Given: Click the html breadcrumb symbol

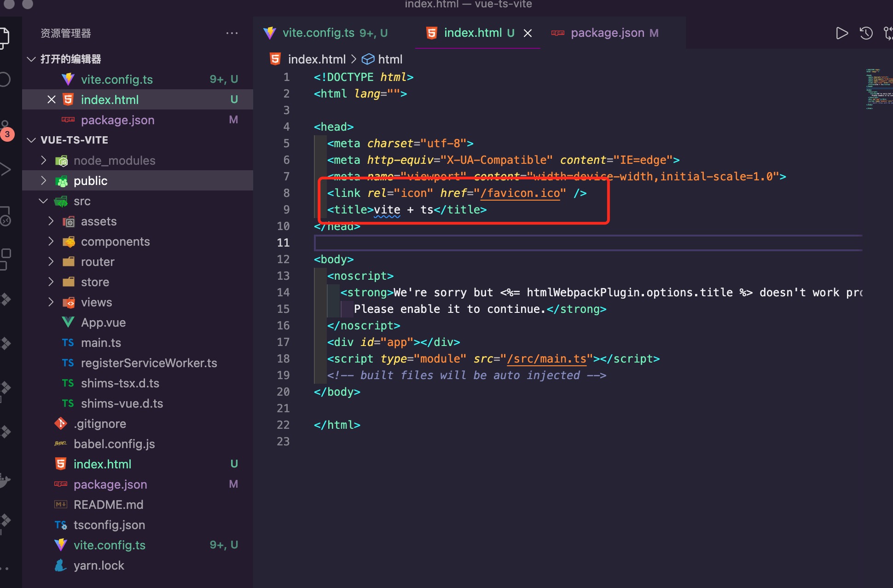Looking at the screenshot, I should pyautogui.click(x=390, y=59).
